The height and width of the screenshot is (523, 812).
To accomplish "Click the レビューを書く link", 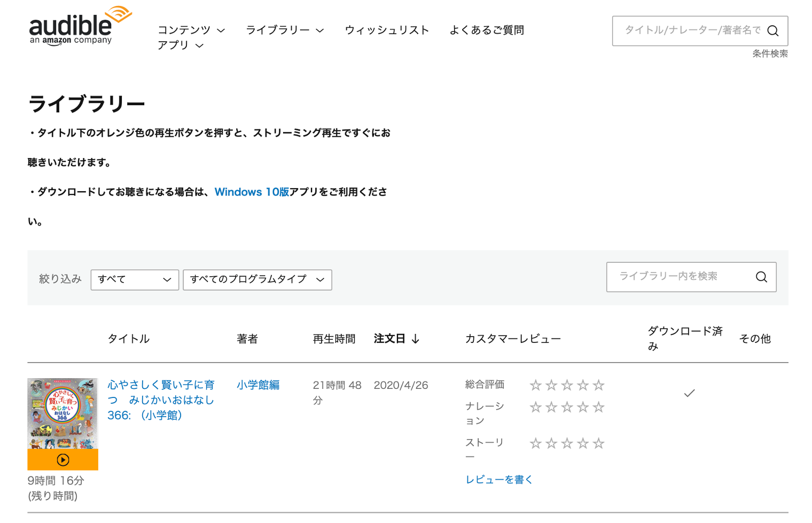I will coord(499,479).
